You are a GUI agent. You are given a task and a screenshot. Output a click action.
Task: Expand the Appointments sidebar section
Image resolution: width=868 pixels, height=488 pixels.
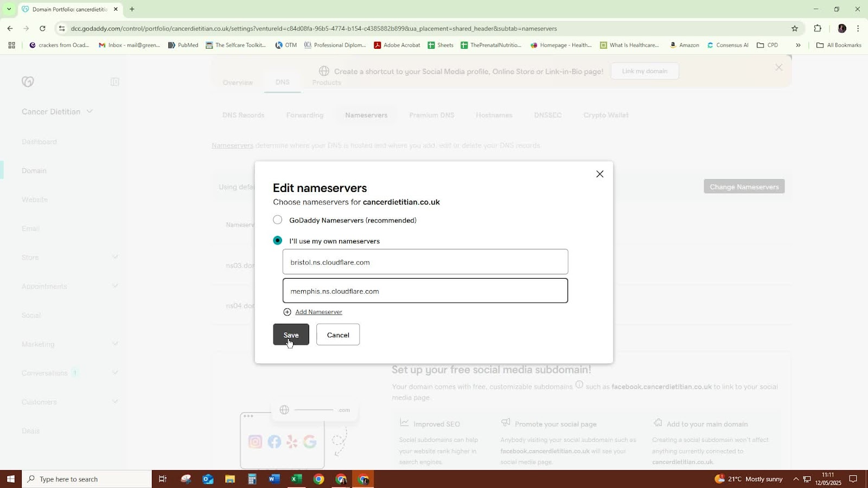[115, 286]
